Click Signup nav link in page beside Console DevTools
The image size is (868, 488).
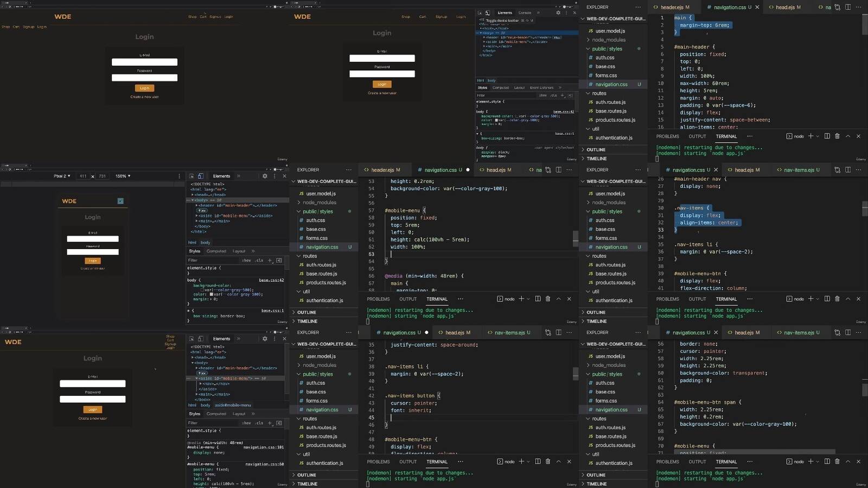(x=441, y=17)
